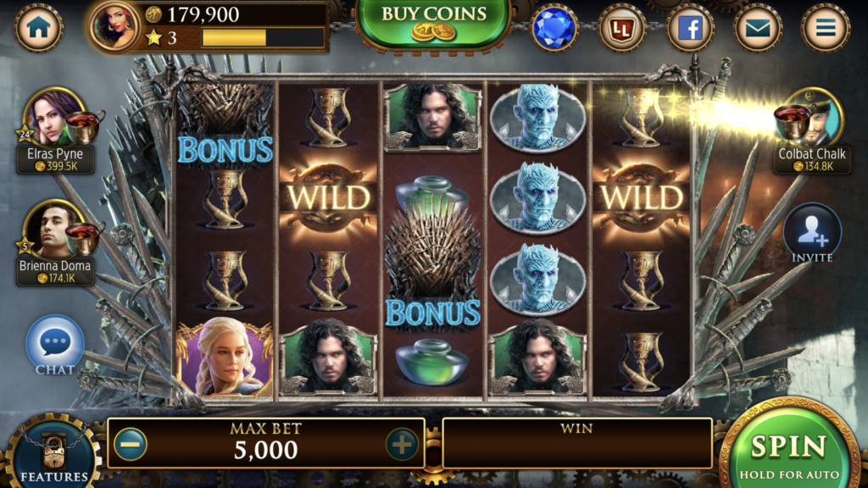Viewport: 868px width, 488px height.
Task: Increase the bet with plus button
Action: click(401, 444)
